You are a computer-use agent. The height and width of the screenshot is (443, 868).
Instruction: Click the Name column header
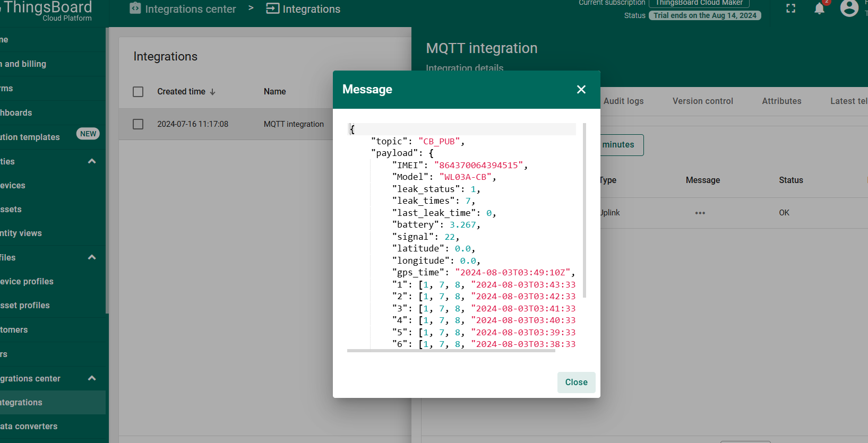(274, 92)
